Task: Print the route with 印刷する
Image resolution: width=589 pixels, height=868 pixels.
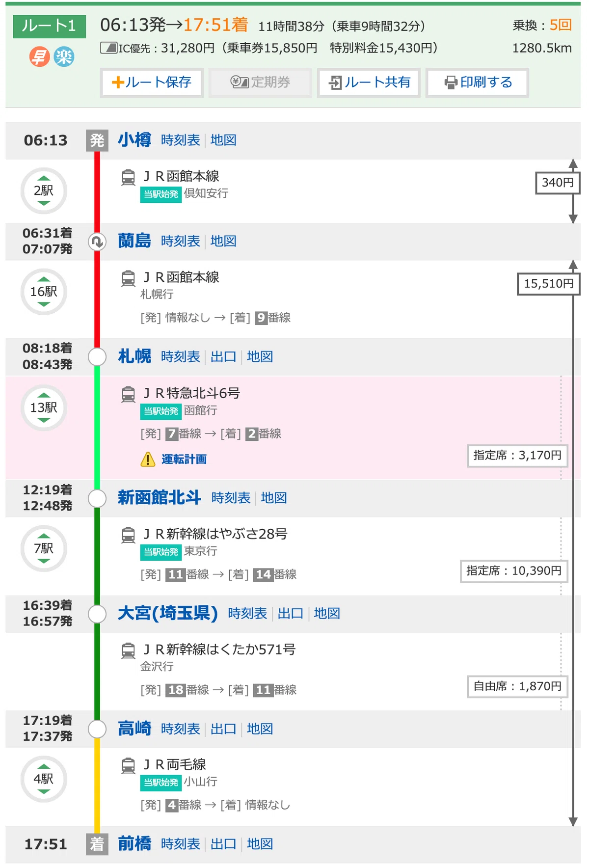Action: pos(477,82)
